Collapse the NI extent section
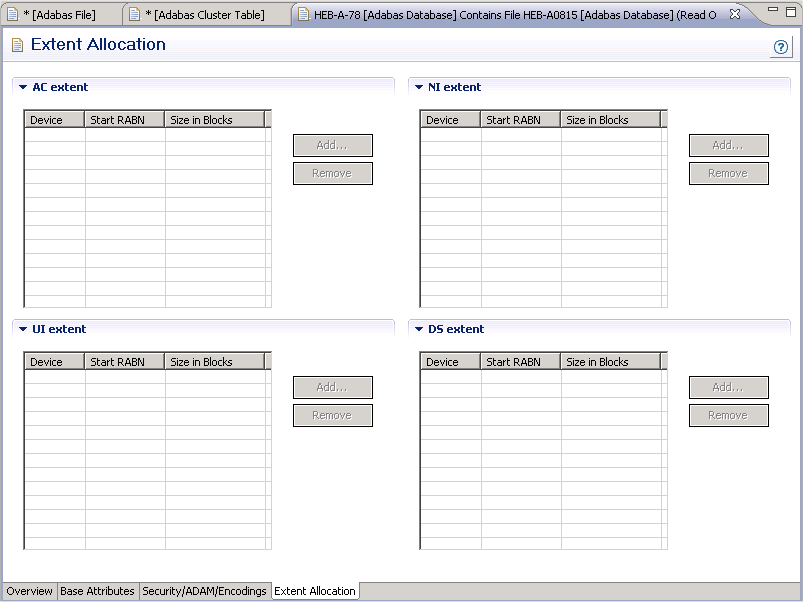The width and height of the screenshot is (803, 602). tap(418, 88)
